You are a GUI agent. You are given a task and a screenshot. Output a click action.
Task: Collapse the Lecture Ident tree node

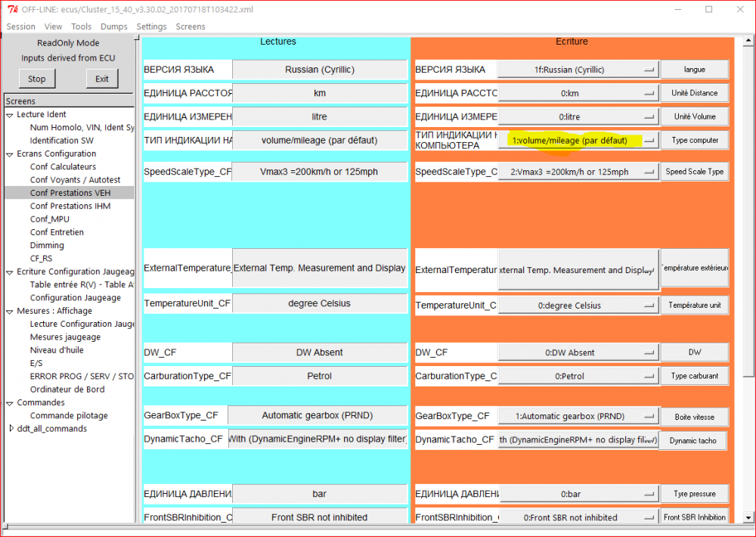click(x=10, y=115)
